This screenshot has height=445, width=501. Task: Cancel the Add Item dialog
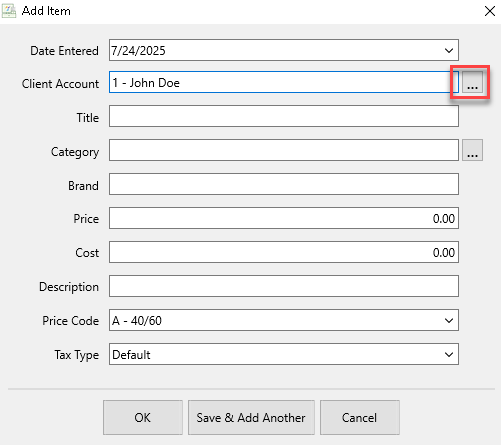pos(360,418)
